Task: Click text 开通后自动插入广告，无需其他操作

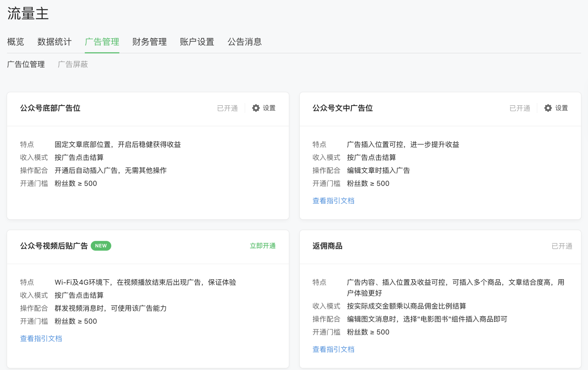Action: point(110,170)
